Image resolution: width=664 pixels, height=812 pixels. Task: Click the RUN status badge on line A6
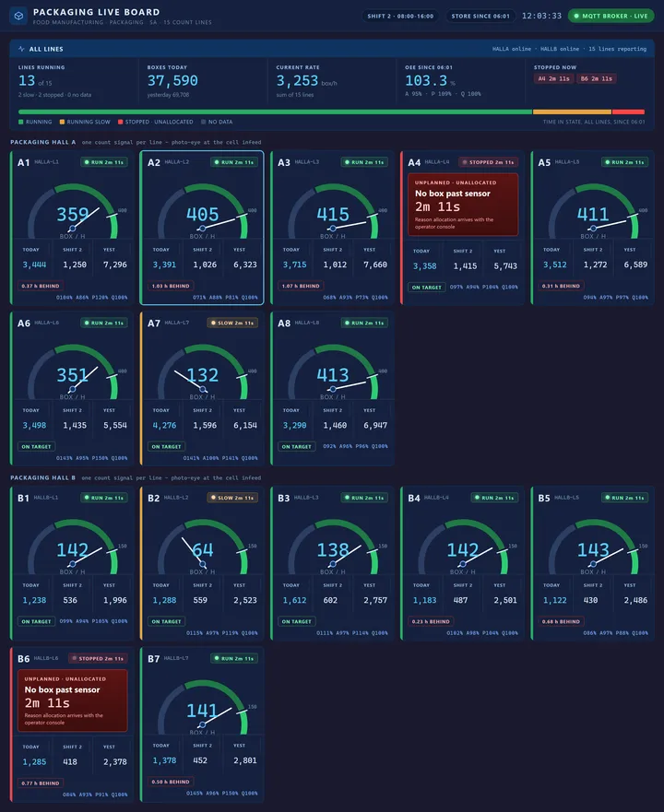(103, 323)
